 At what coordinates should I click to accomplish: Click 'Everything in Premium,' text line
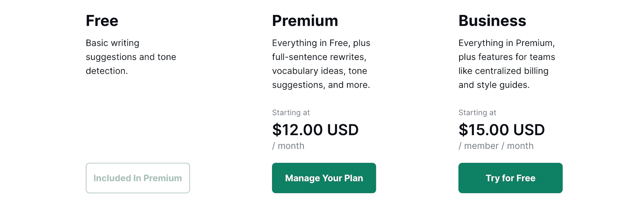(506, 43)
